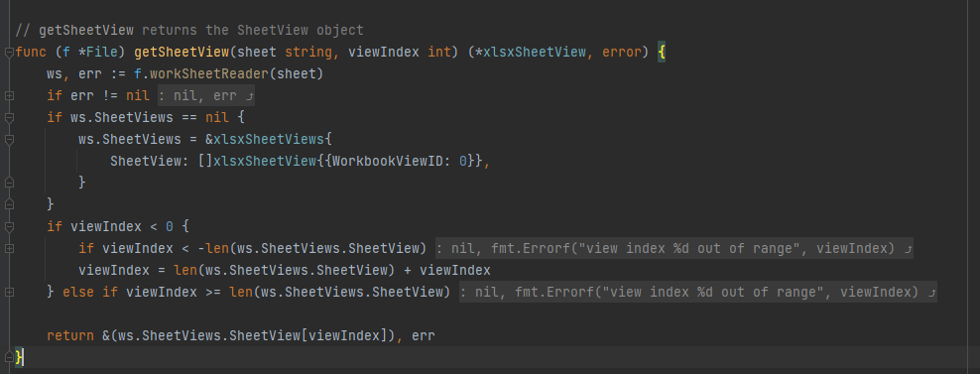Unfold the placeholder after 'else if viewIndex >='
Image resolution: width=980 pixels, height=374 pixels.
click(x=698, y=292)
